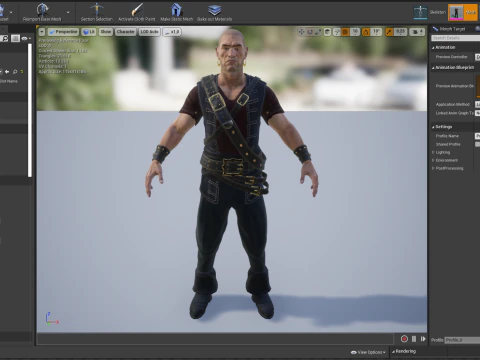The image size is (480, 360).
Task: Click the Preview Controller dropdown
Action: click(x=477, y=57)
